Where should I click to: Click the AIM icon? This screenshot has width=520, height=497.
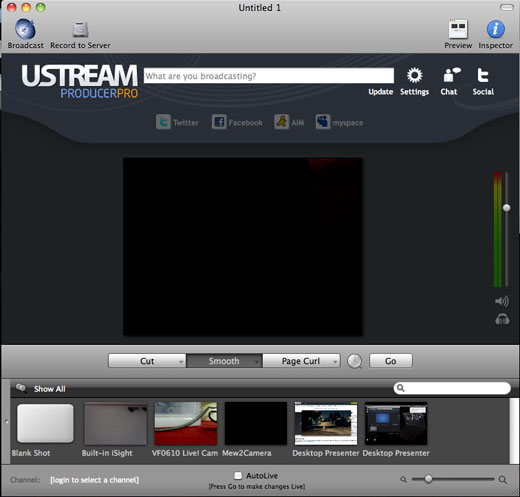point(282,122)
